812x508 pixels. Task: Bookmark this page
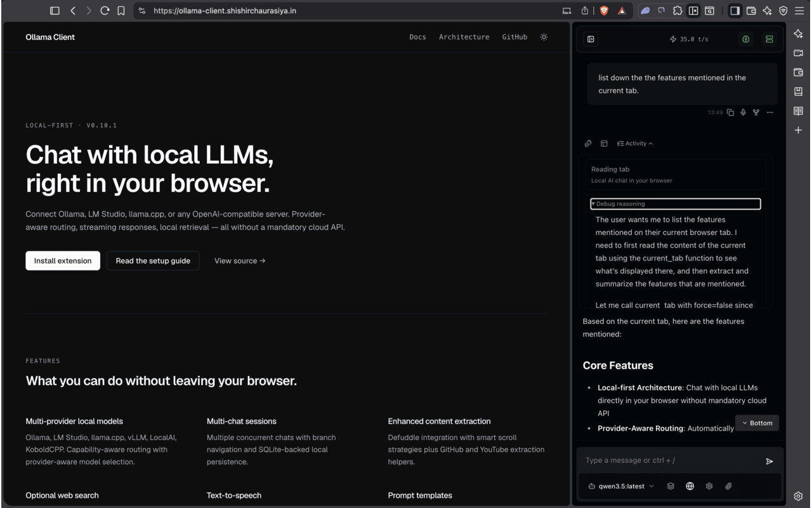coord(121,11)
